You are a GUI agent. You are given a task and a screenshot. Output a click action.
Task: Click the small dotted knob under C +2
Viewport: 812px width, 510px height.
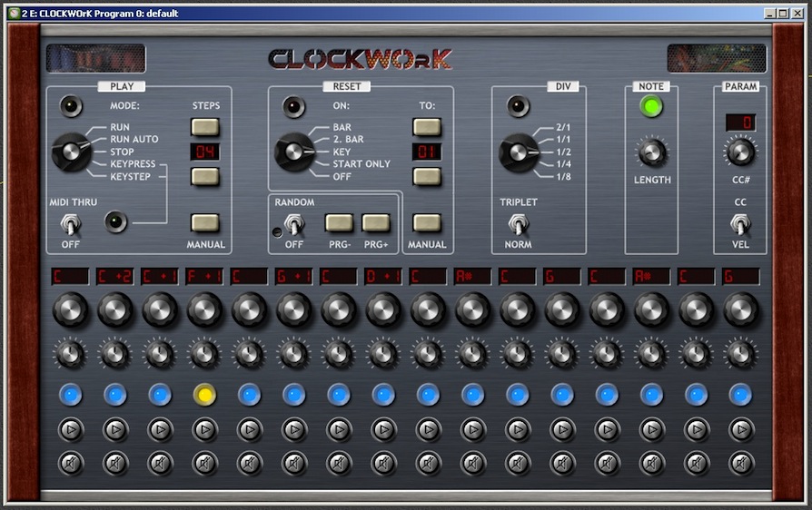click(115, 354)
